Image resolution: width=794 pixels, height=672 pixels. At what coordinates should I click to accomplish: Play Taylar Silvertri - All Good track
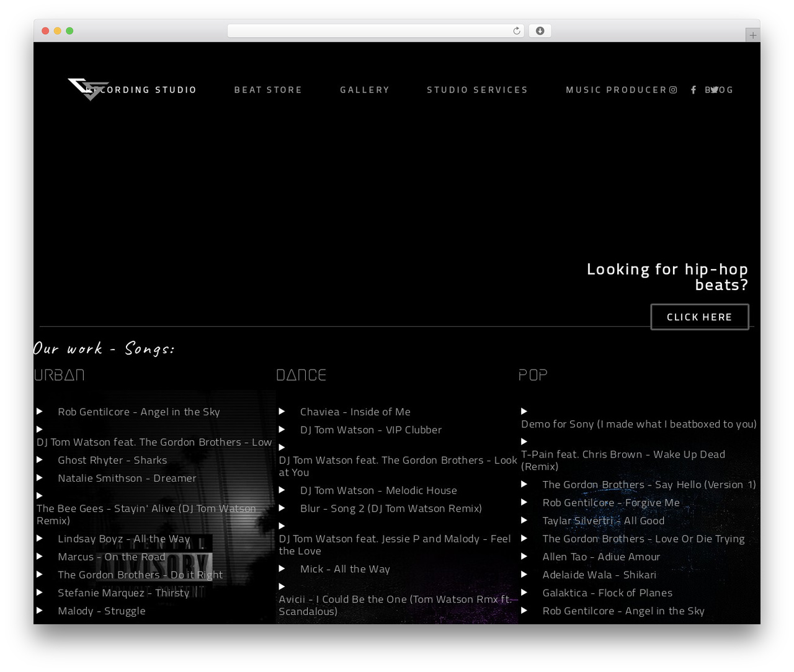524,519
